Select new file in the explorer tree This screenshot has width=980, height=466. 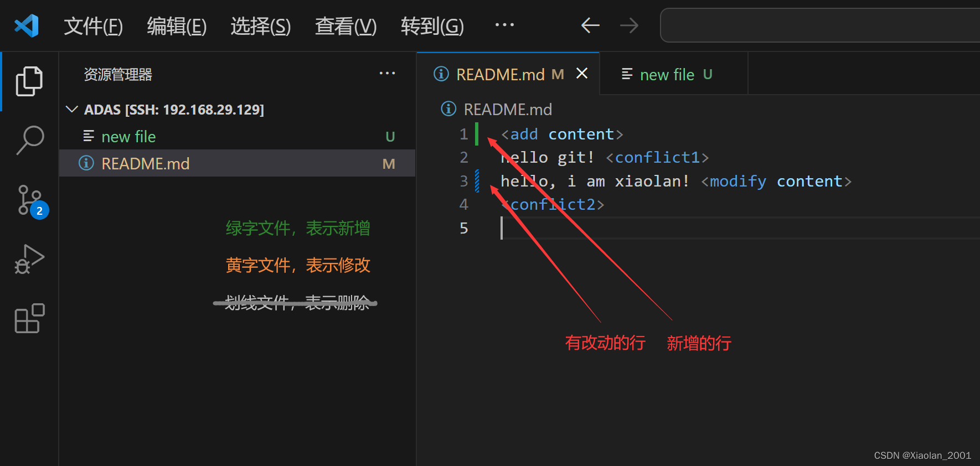coord(237,136)
